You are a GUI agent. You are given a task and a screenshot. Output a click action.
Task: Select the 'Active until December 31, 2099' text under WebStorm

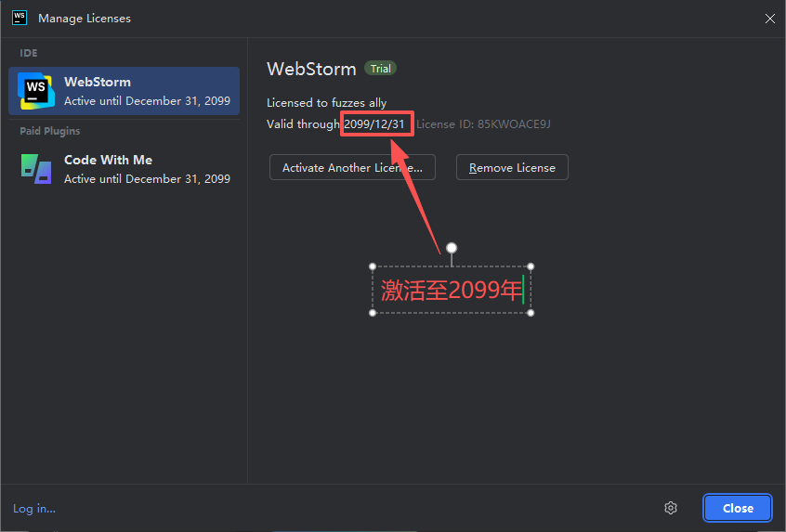click(147, 100)
